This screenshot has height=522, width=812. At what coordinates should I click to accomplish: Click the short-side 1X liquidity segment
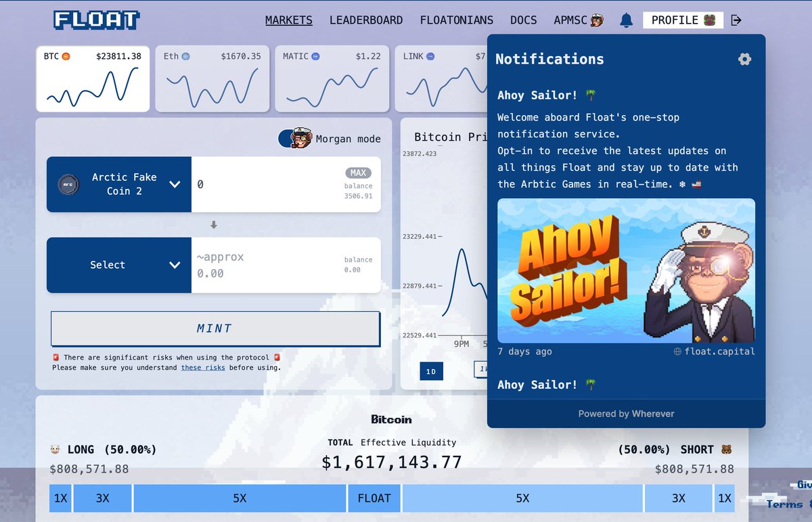[x=725, y=498]
